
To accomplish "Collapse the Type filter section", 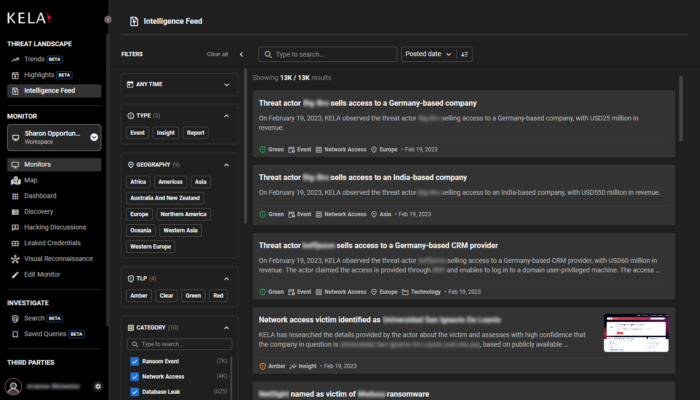I will tap(226, 116).
